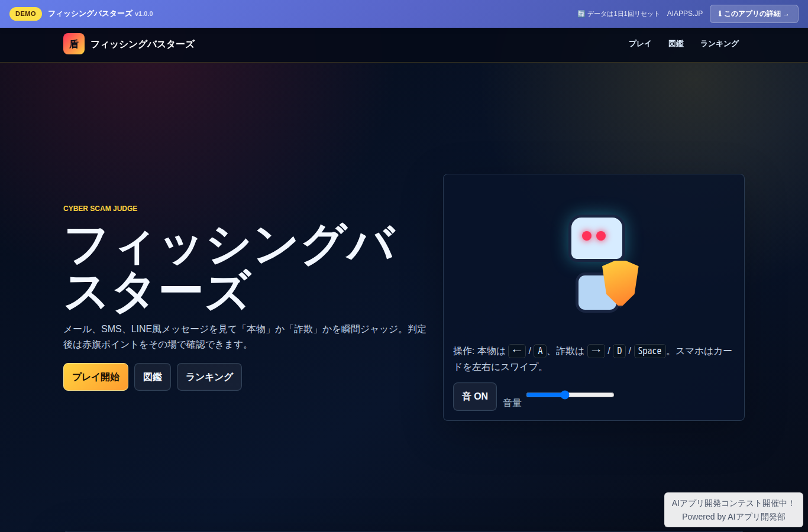Image resolution: width=808 pixels, height=532 pixels.
Task: Click the D key hint
Action: [x=619, y=351]
